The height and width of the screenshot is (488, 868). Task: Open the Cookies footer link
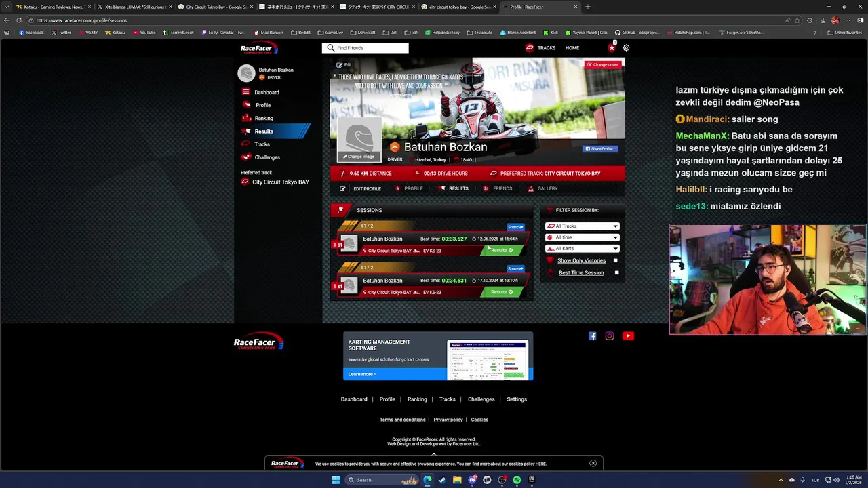point(479,420)
